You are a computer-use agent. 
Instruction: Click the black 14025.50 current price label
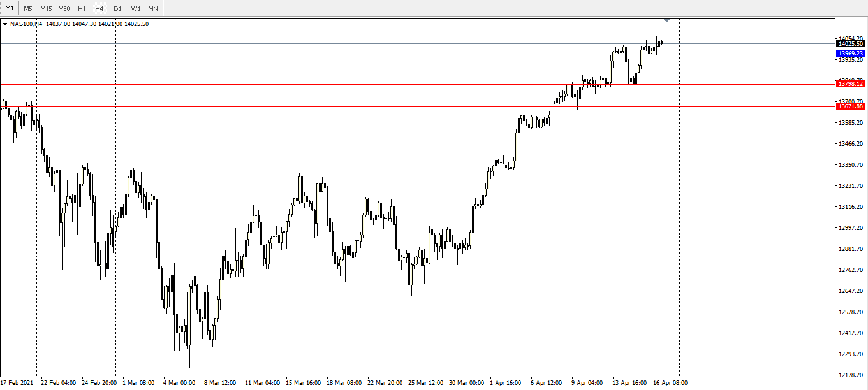tap(851, 43)
